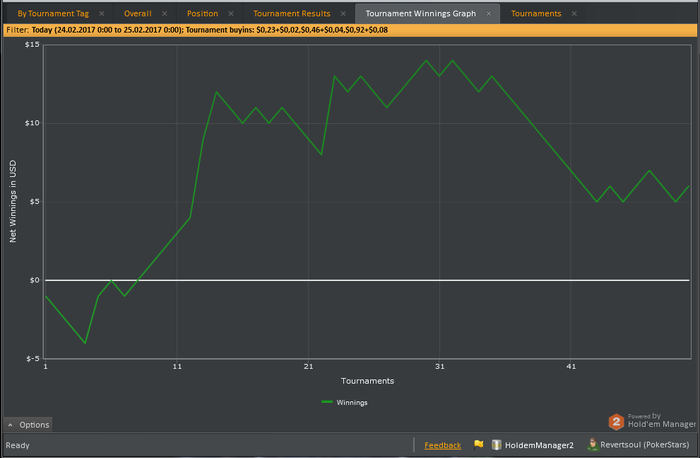Click the x-axis label 31
The image size is (700, 458).
click(x=440, y=366)
